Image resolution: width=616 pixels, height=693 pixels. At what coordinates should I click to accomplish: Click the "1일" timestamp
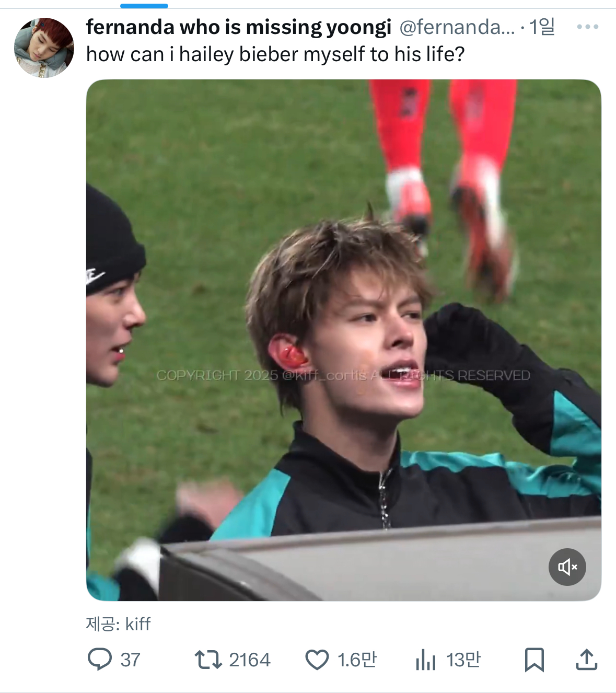(542, 27)
